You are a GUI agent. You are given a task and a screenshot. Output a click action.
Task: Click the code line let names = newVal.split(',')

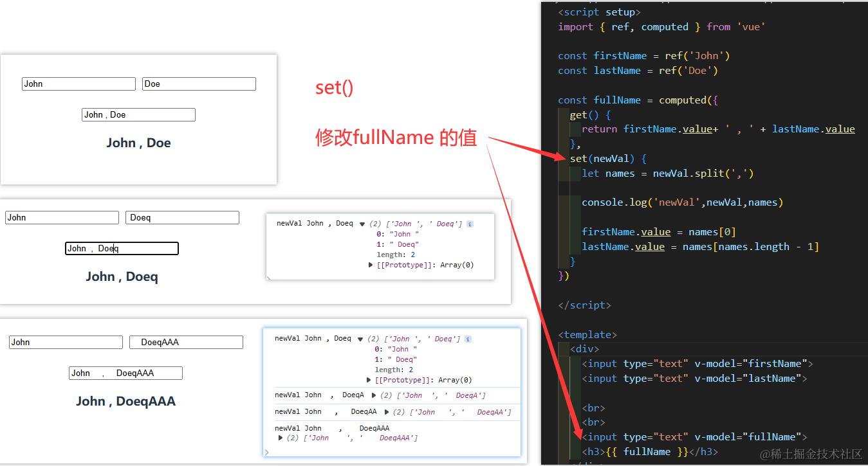tap(667, 173)
